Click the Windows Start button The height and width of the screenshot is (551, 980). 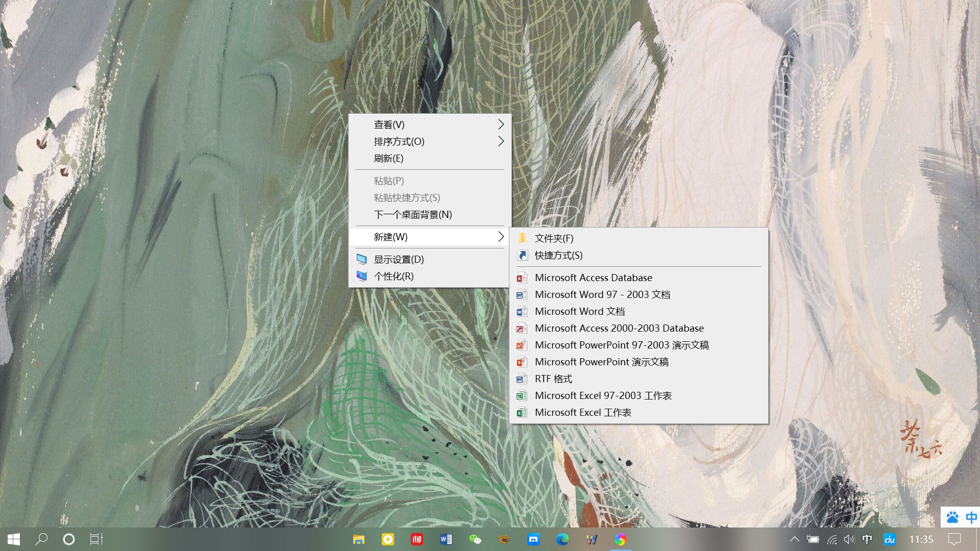[13, 539]
